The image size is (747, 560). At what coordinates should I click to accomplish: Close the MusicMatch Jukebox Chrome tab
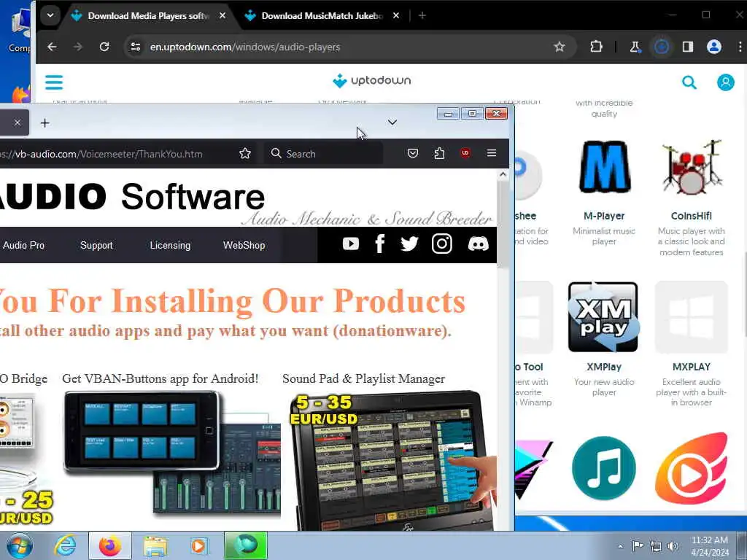pyautogui.click(x=396, y=16)
